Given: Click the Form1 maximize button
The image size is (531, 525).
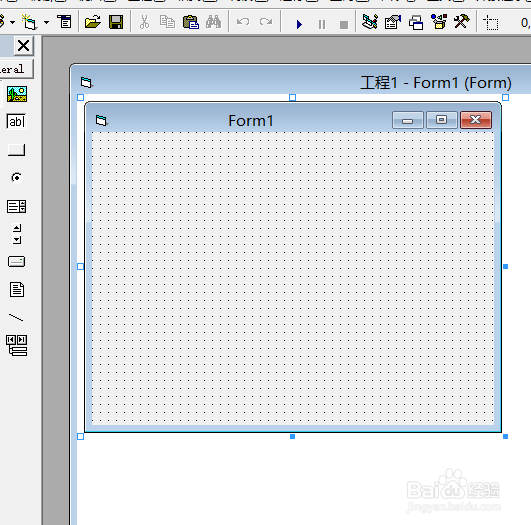Looking at the screenshot, I should click(442, 120).
